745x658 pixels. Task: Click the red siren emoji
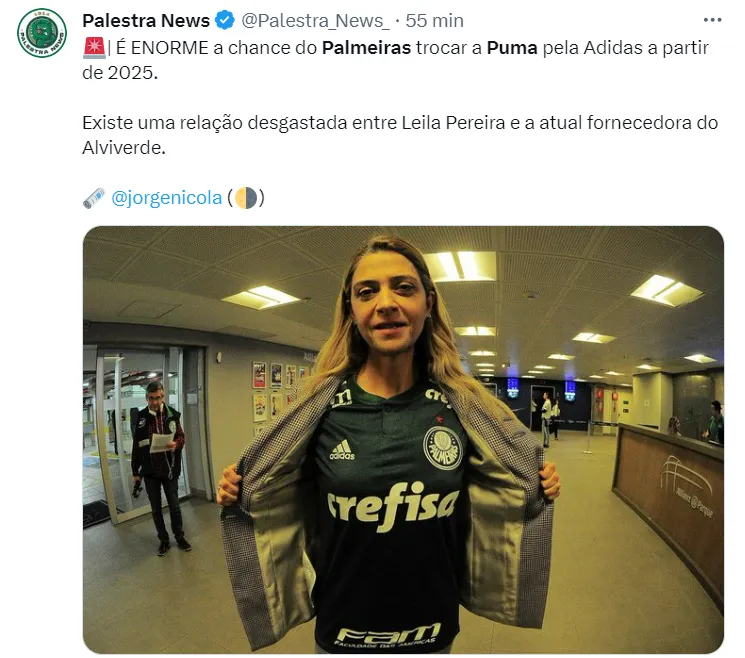click(x=94, y=48)
